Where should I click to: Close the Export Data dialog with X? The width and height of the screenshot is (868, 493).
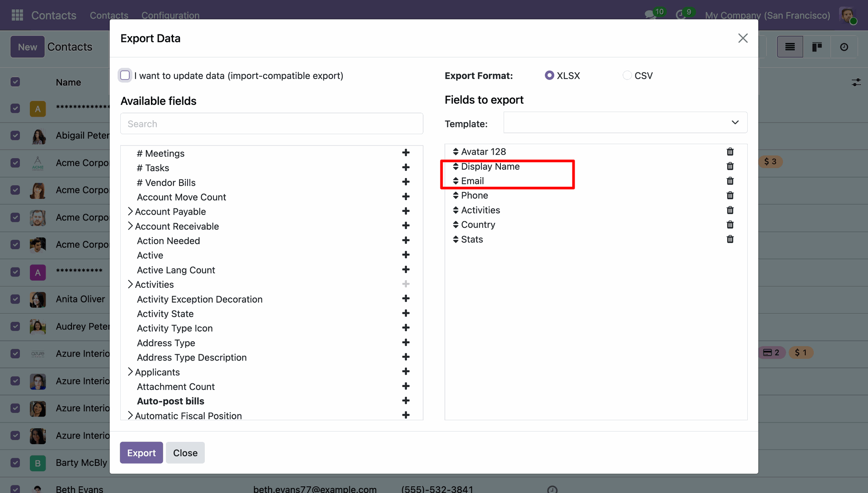(743, 38)
